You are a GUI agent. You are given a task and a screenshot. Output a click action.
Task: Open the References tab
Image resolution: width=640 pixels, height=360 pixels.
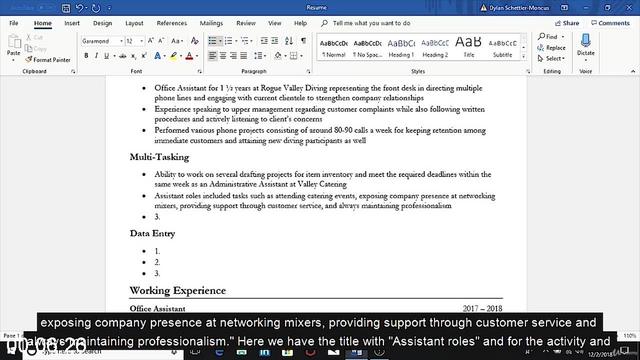click(172, 23)
